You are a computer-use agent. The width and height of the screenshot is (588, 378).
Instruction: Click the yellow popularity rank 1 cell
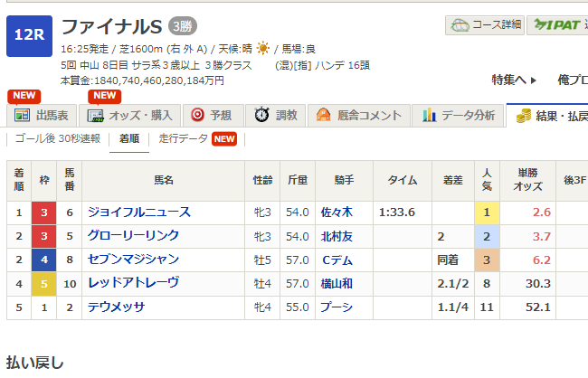pos(487,213)
